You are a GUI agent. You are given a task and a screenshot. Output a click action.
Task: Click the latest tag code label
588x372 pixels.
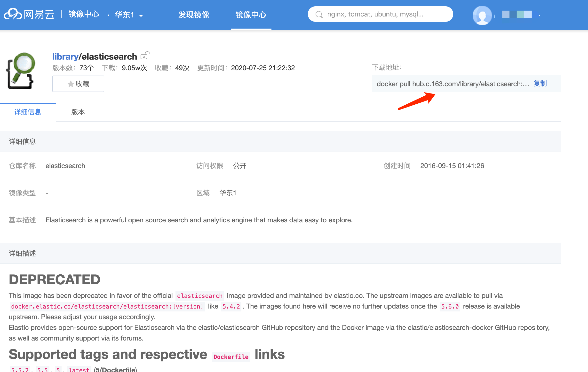79,369
